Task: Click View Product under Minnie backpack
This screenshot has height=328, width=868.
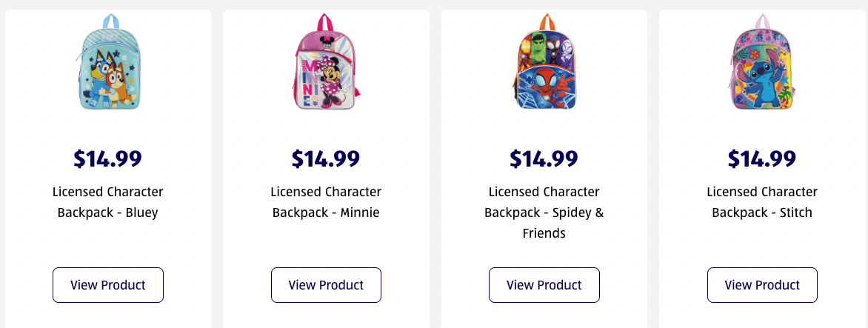Action: pyautogui.click(x=326, y=285)
